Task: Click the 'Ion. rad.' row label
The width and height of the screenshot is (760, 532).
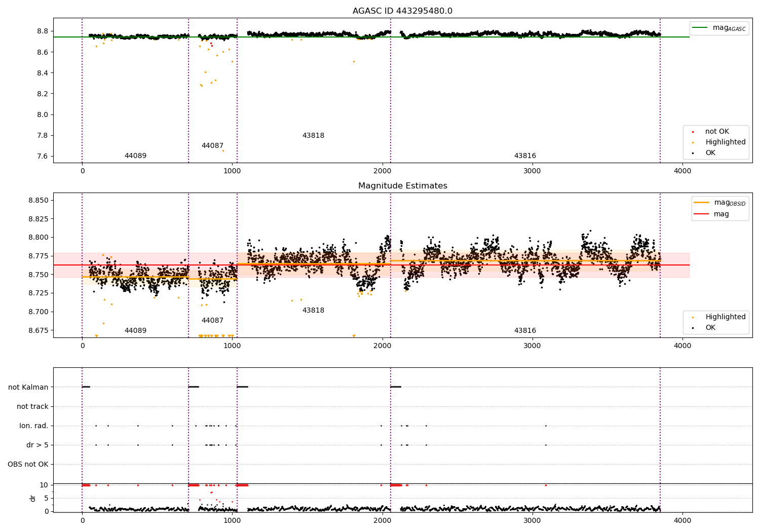Action: (34, 426)
